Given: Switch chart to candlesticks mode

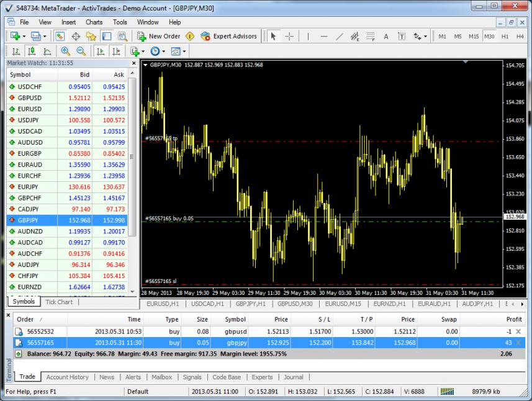Looking at the screenshot, I should (x=30, y=52).
